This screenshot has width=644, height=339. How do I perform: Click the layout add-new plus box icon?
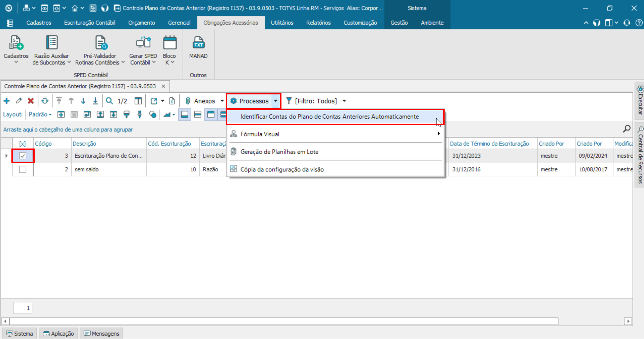tap(61, 115)
